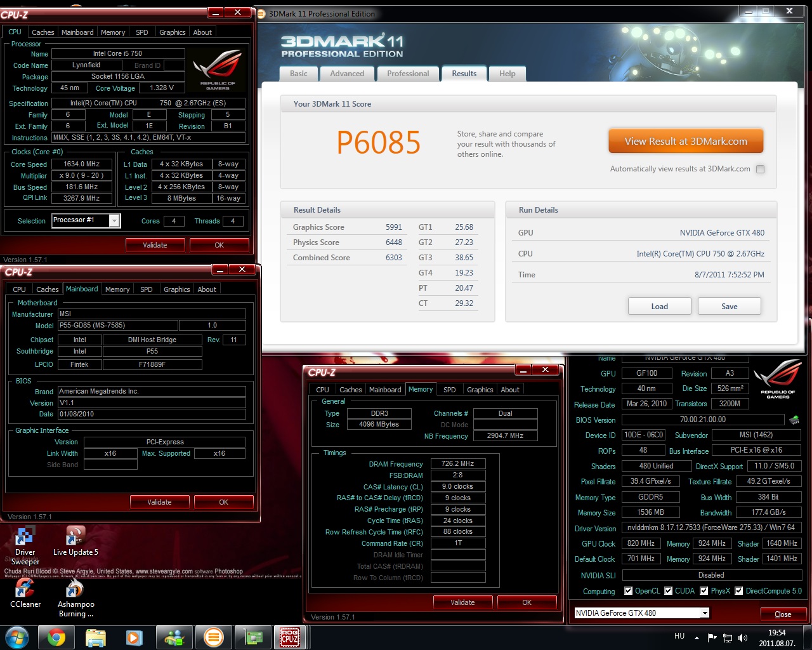Click the Save button in Run Details
This screenshot has width=812, height=650.
(730, 306)
